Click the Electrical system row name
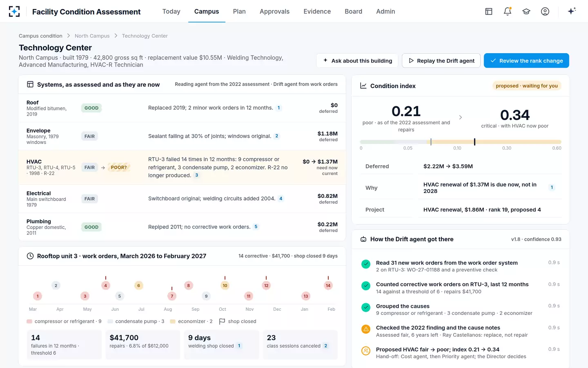The height and width of the screenshot is (368, 588). (39, 193)
